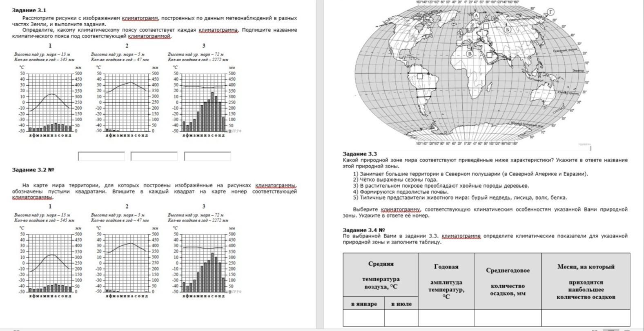644x331 pixels.
Task: Click the empty square on Arabian Peninsula on map
Action: pyautogui.click(x=489, y=55)
